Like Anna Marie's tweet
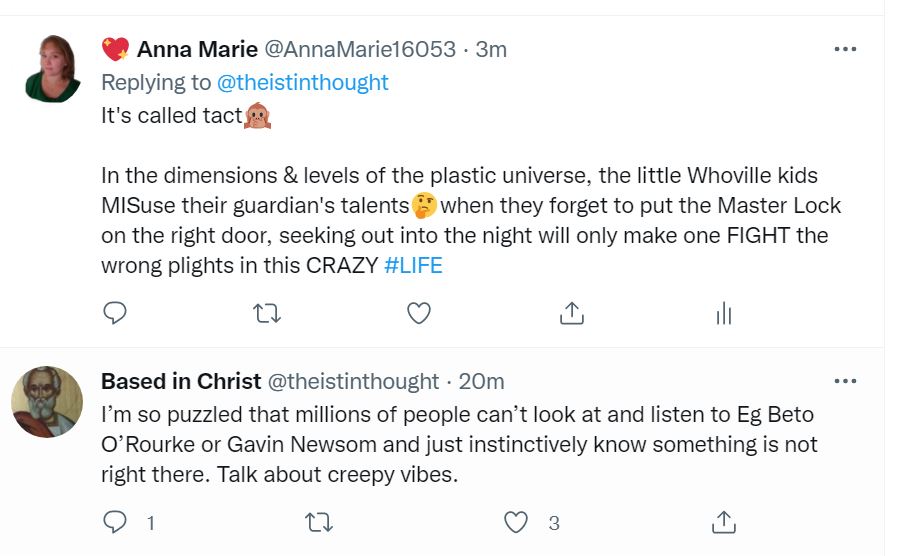Viewport: 923px width, 556px height. pyautogui.click(x=419, y=314)
